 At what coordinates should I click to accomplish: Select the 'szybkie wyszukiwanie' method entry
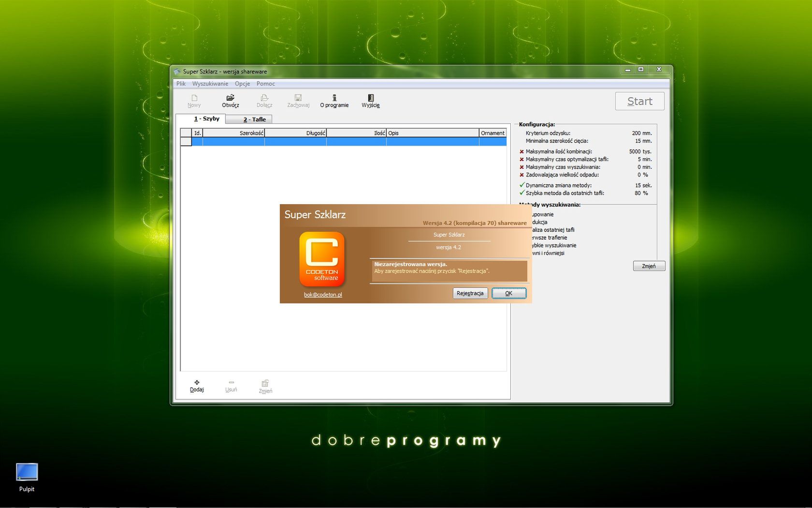553,245
